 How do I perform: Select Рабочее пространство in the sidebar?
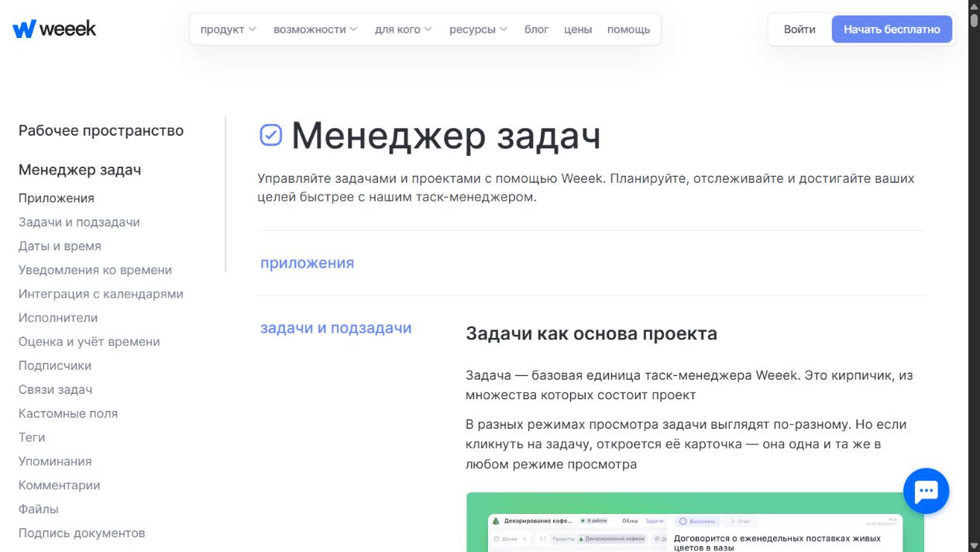point(101,130)
